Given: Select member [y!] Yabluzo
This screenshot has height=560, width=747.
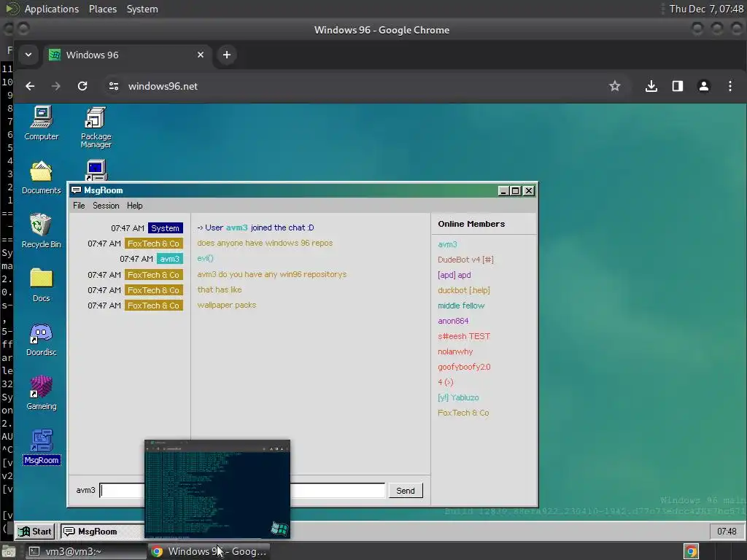Looking at the screenshot, I should pos(458,397).
